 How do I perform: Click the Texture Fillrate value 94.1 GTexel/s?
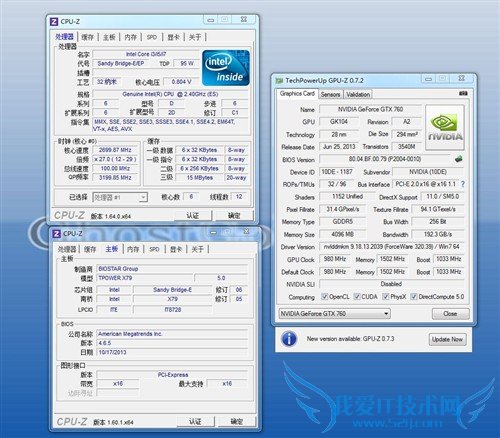pos(438,209)
